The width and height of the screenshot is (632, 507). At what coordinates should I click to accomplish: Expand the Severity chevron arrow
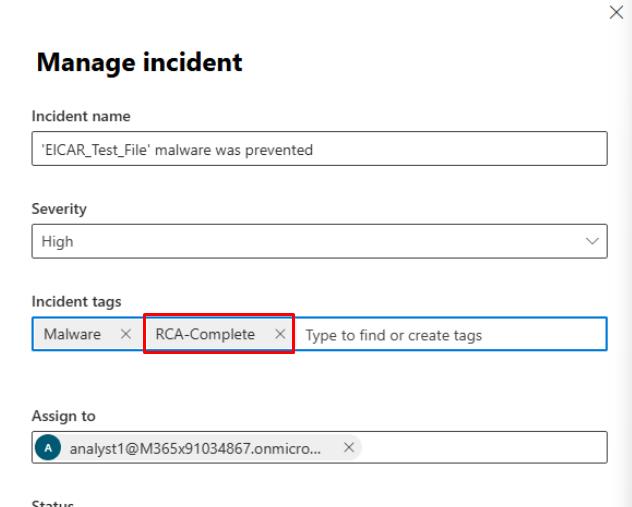click(x=592, y=241)
